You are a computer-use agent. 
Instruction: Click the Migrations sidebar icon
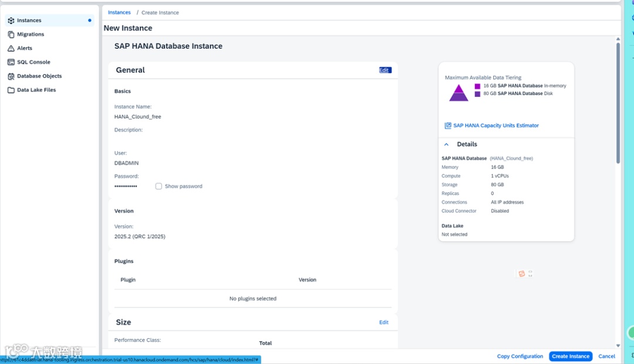pyautogui.click(x=11, y=35)
